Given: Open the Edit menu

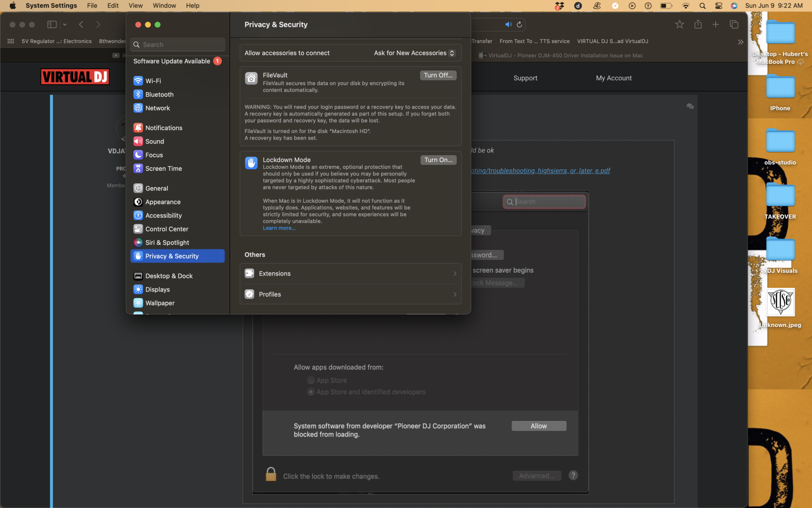Looking at the screenshot, I should click(113, 6).
